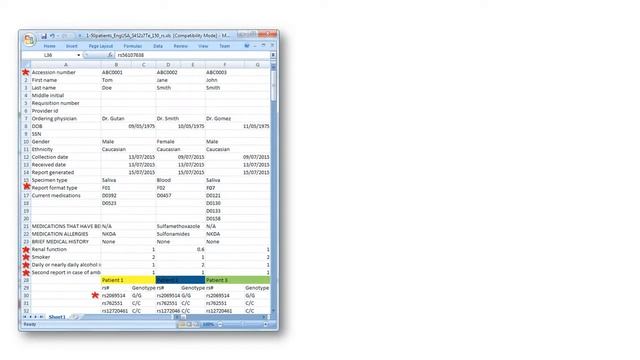
Task: Select column D header
Action: (168, 64)
